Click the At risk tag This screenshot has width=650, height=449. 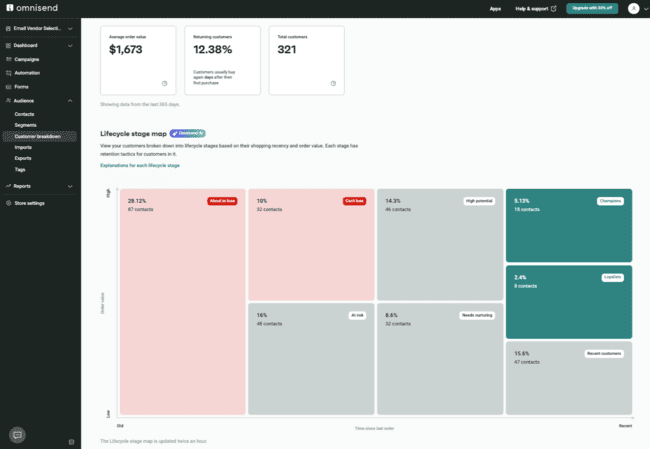357,316
